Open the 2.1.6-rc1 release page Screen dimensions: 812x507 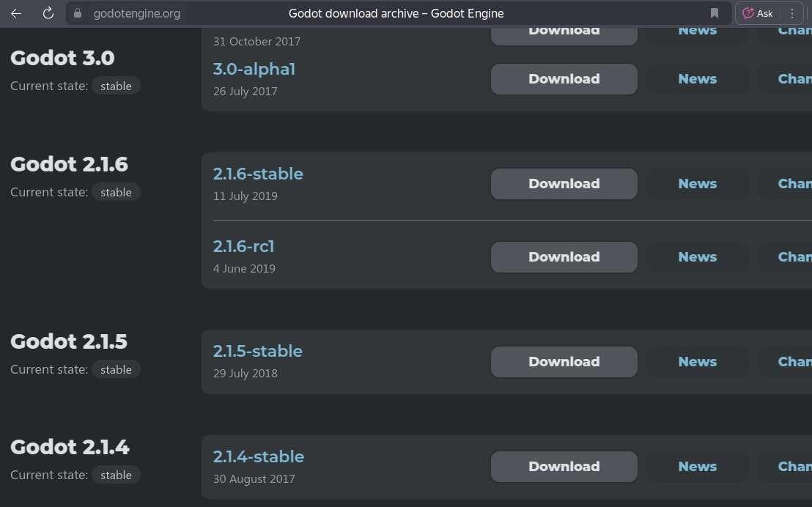pyautogui.click(x=243, y=247)
